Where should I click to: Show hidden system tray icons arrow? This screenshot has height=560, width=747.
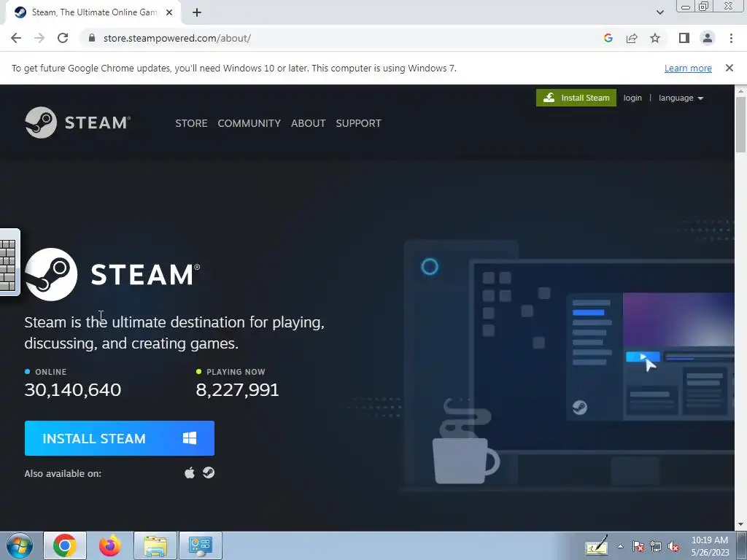[x=620, y=546]
